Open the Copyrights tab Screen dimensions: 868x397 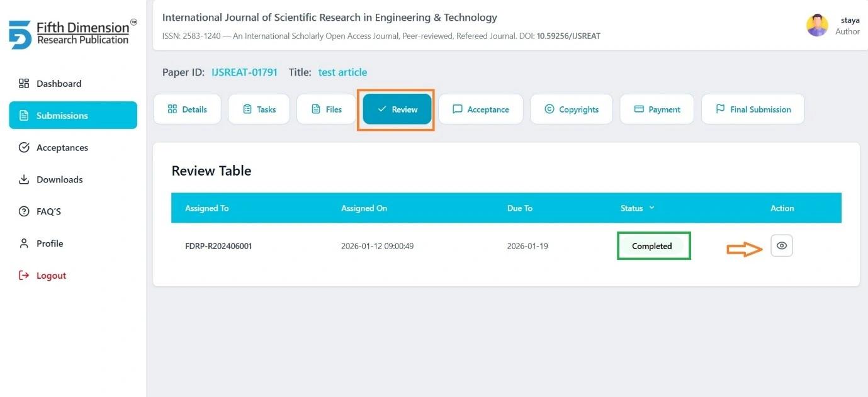pos(572,109)
